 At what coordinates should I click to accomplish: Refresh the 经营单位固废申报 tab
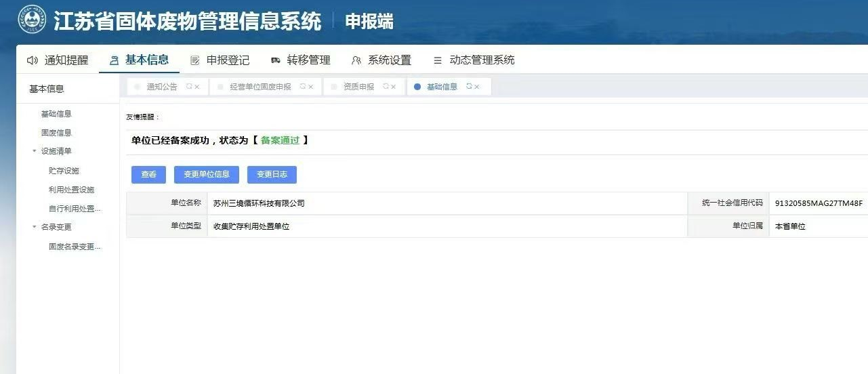point(303,87)
